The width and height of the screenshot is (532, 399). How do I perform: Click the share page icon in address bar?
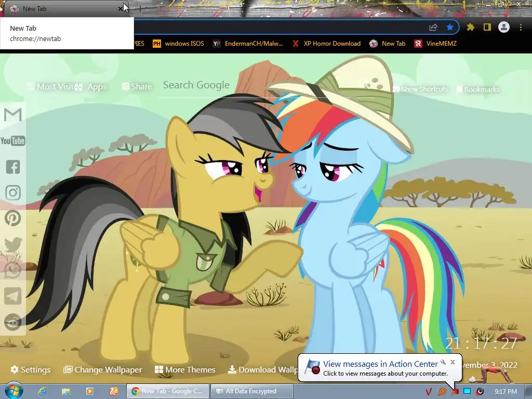(x=433, y=28)
